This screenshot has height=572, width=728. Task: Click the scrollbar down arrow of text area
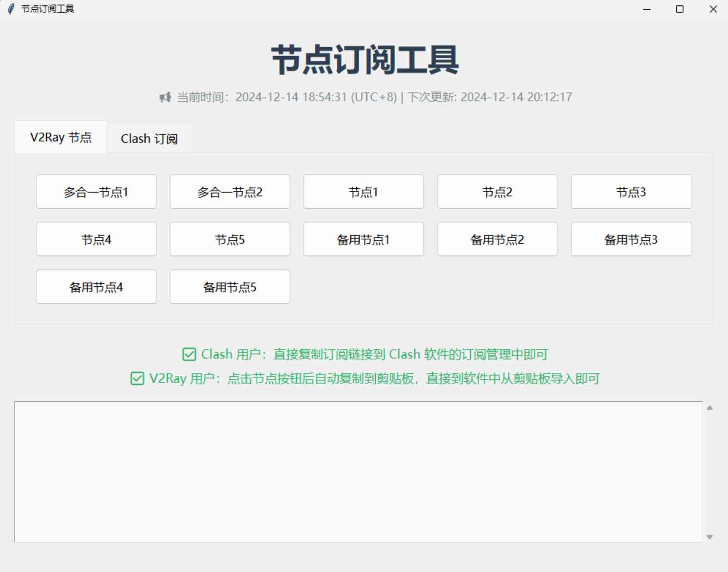[709, 537]
